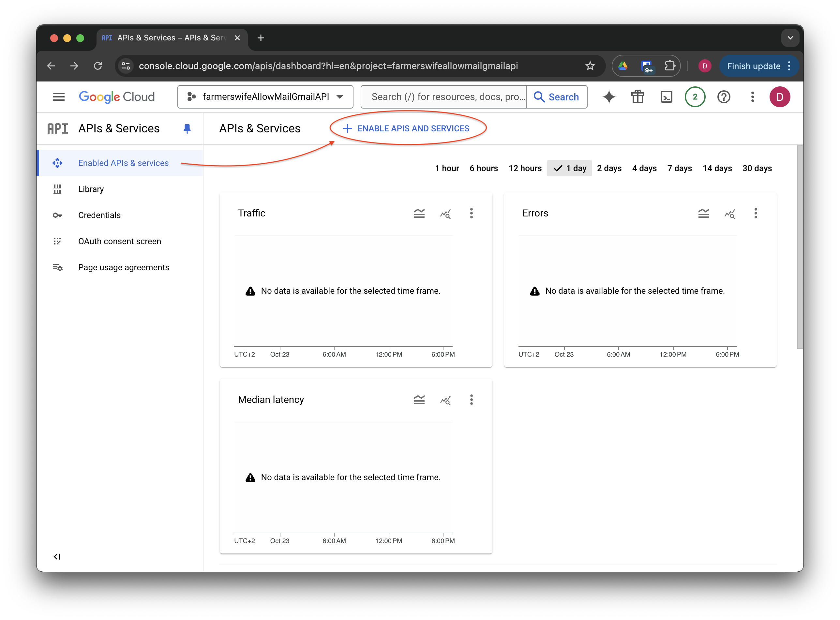Viewport: 840px width, 620px height.
Task: Click the blue Search button
Action: coord(556,97)
